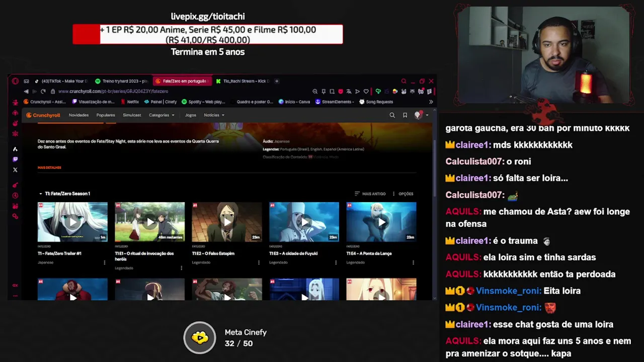
Task: Open the three-dots sidebar setup menu
Action: [15, 295]
